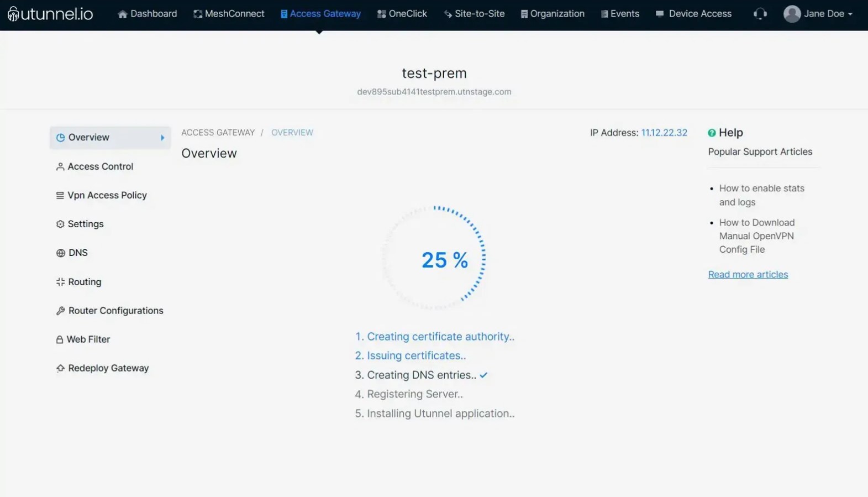Open DNS from the sidebar
The image size is (868, 497).
pyautogui.click(x=78, y=253)
